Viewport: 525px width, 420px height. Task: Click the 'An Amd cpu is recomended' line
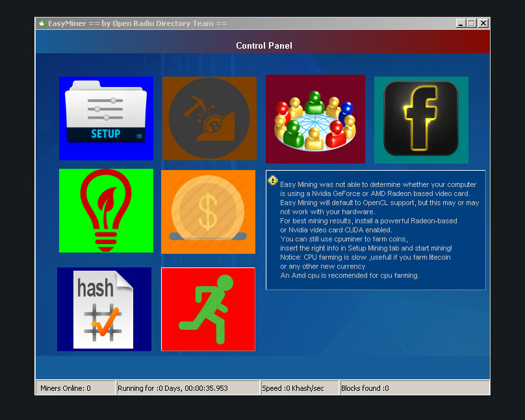pyautogui.click(x=350, y=275)
